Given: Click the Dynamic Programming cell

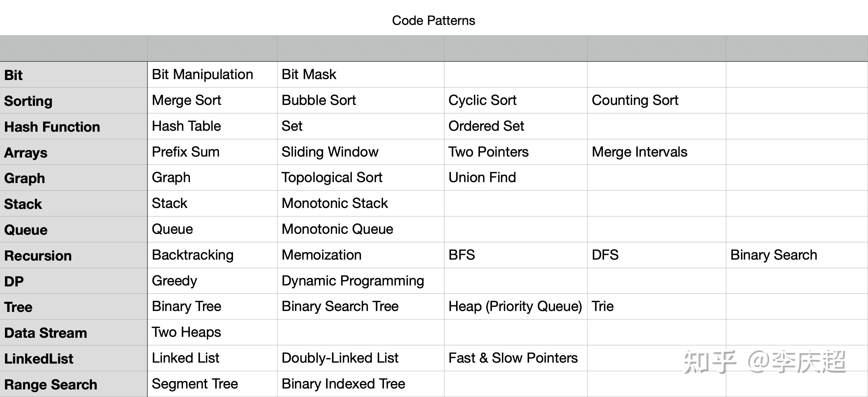Looking at the screenshot, I should click(352, 281).
